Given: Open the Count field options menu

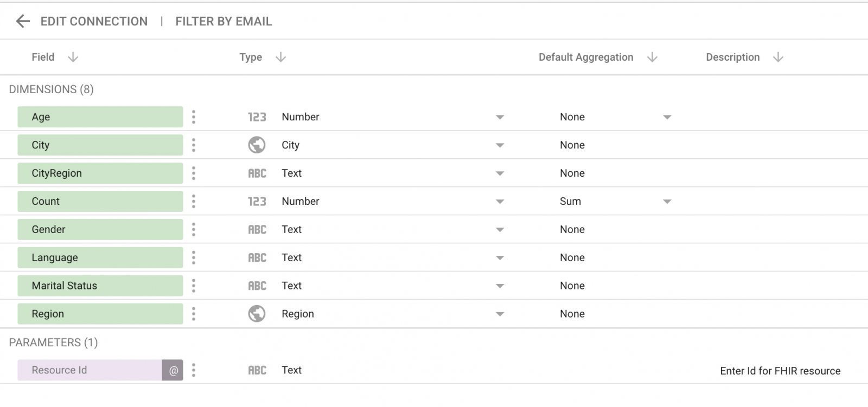Looking at the screenshot, I should [194, 202].
